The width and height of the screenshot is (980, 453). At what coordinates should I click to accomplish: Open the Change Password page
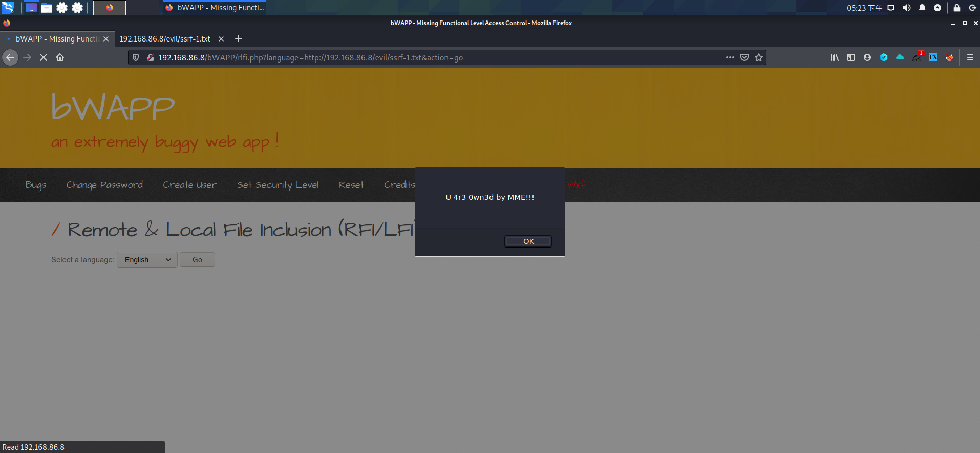pyautogui.click(x=104, y=184)
